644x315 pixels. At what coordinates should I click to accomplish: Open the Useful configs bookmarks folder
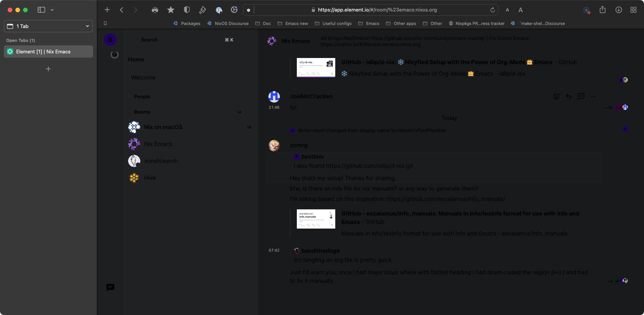pos(333,23)
